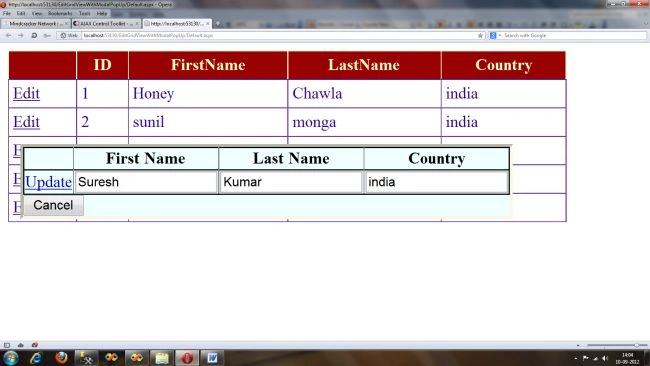Open the notepad-style taskbar application
650x366 pixels.
coord(162,358)
